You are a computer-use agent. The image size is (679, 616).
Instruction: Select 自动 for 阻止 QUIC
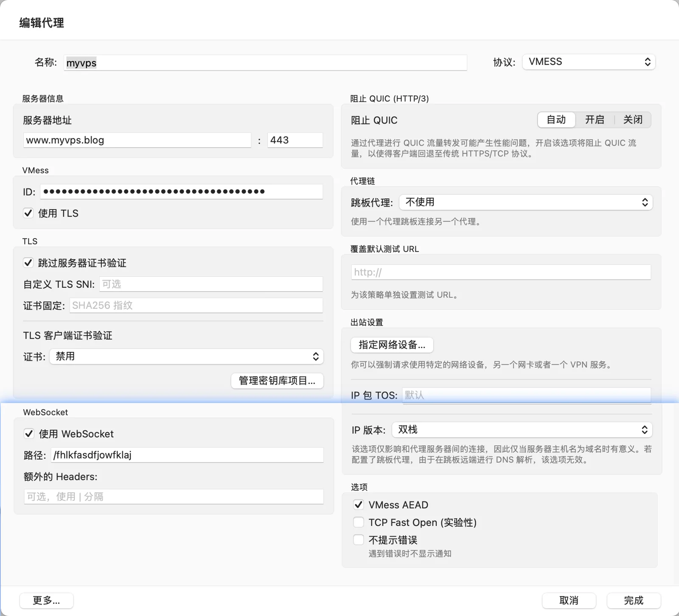(556, 120)
